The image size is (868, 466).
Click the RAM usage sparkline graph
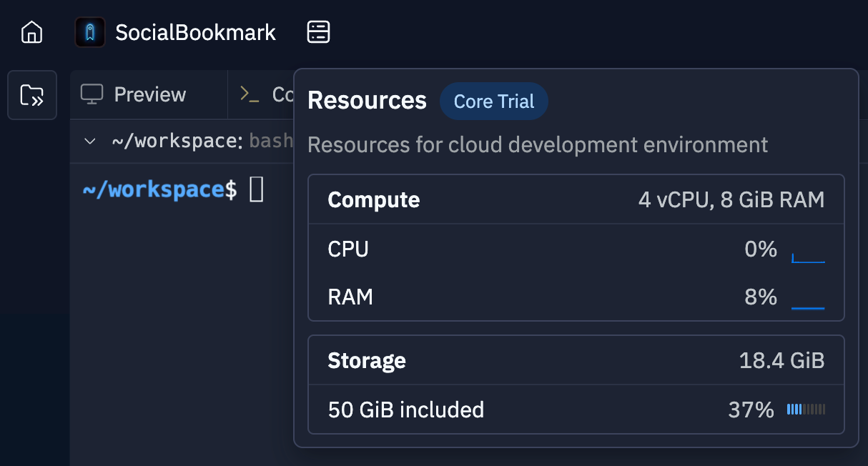click(808, 304)
